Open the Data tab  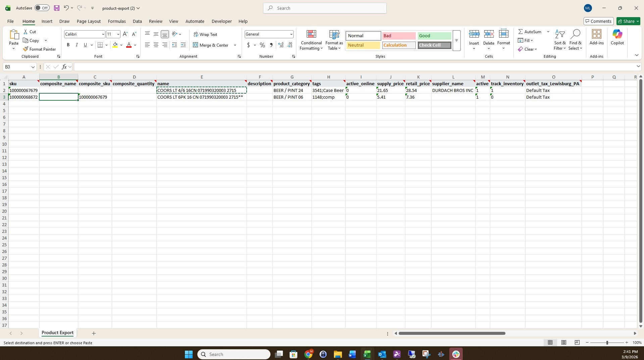137,21
